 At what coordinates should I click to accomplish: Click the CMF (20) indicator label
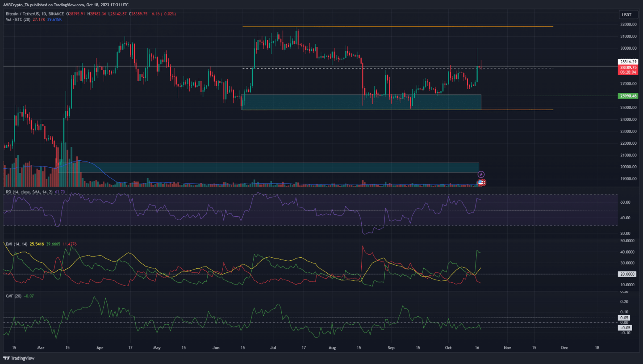click(x=13, y=296)
